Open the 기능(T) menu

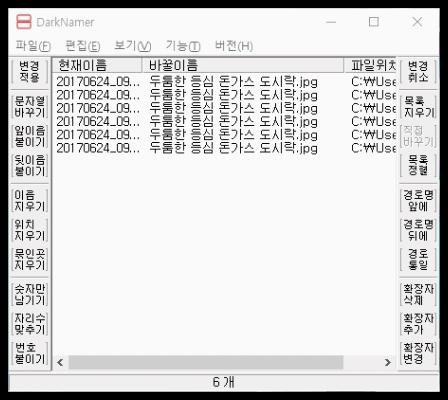click(x=183, y=46)
